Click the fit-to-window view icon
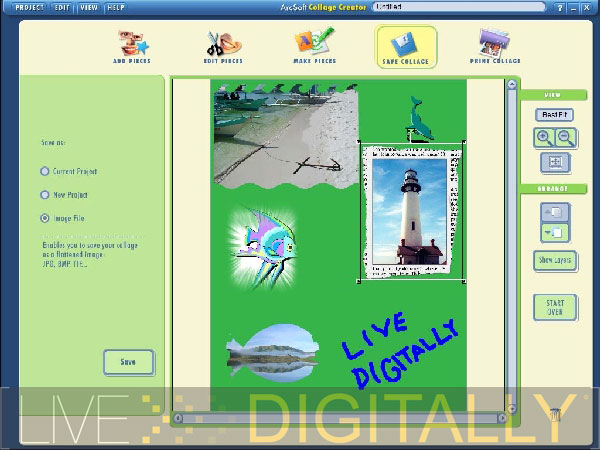The width and height of the screenshot is (600, 450). [x=554, y=162]
